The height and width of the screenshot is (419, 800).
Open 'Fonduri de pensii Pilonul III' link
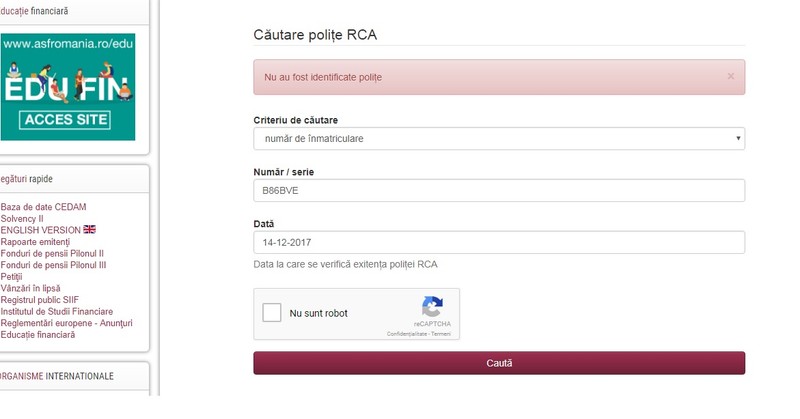pyautogui.click(x=54, y=265)
